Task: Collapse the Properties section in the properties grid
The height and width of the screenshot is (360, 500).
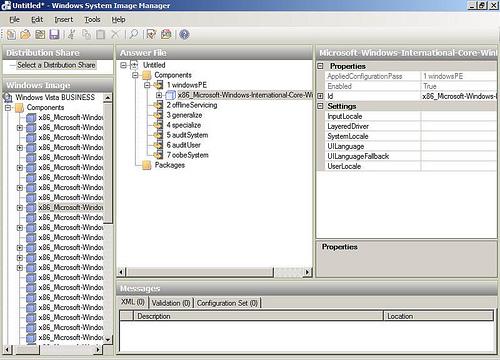Action: [x=320, y=66]
